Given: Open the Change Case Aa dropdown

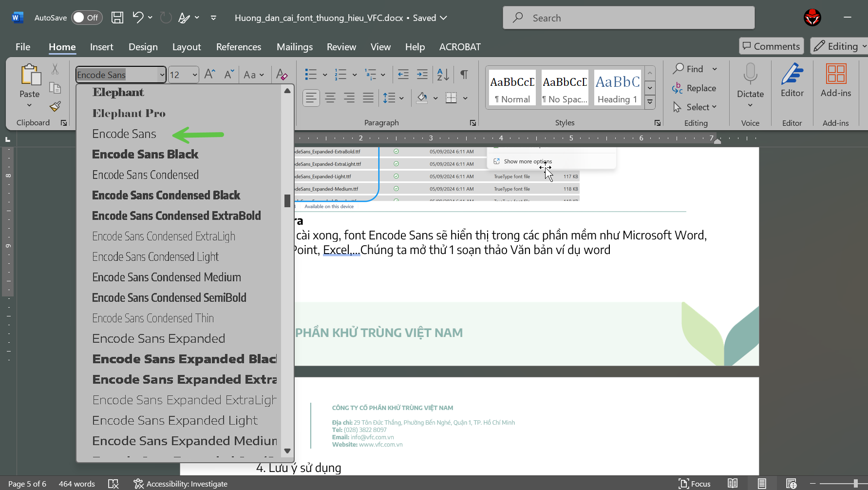Looking at the screenshot, I should (x=254, y=75).
